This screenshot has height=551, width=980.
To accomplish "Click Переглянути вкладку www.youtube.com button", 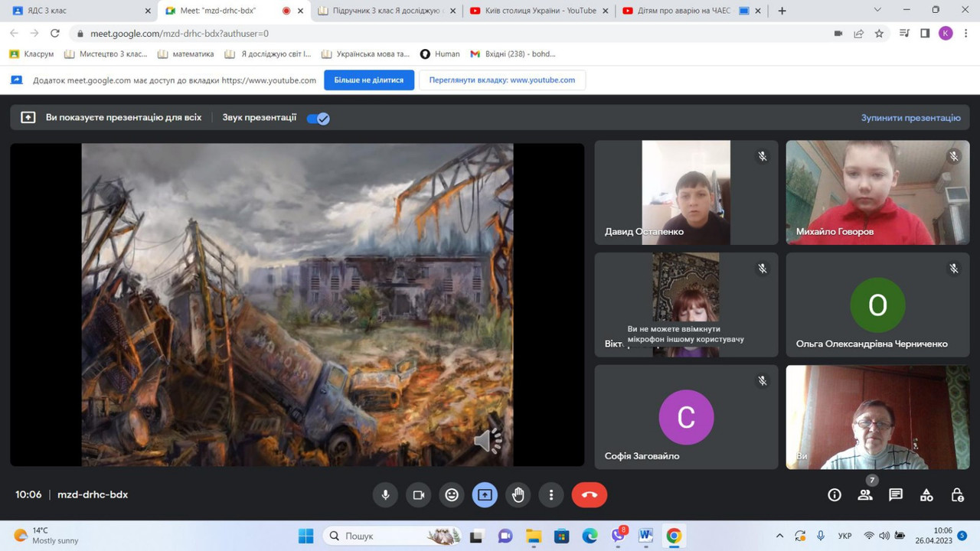I will [502, 80].
